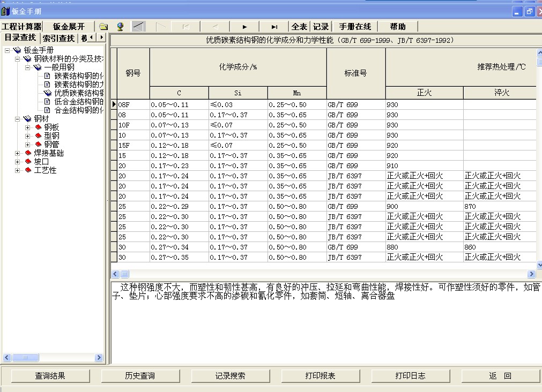542x392 pixels.
Task: Select the 15F steel grade cell
Action: (x=133, y=146)
